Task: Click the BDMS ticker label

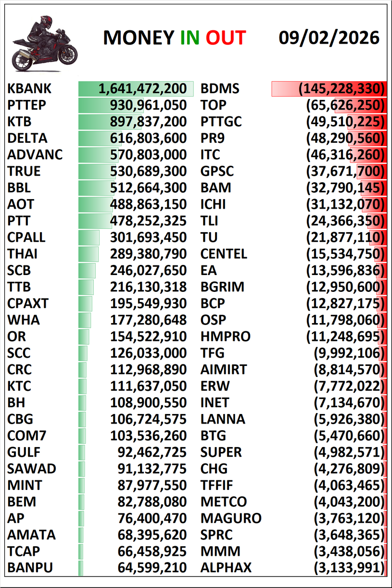Action: tap(220, 89)
